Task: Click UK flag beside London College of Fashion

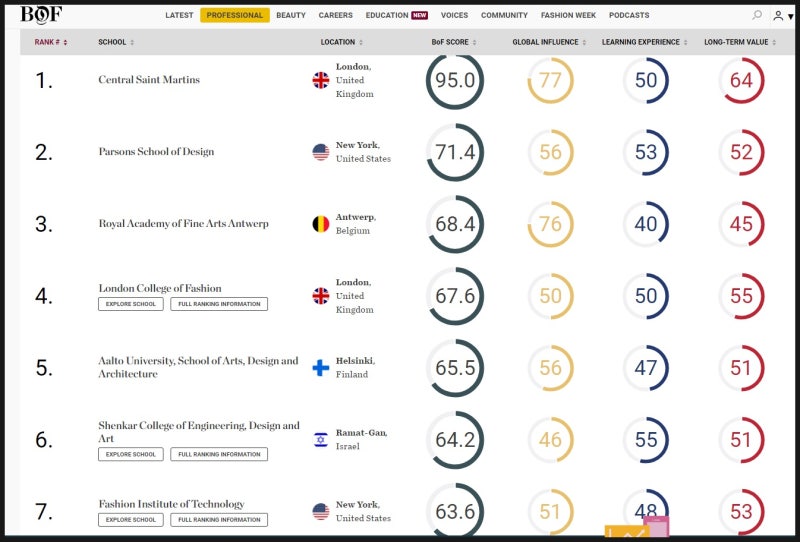Action: 320,296
